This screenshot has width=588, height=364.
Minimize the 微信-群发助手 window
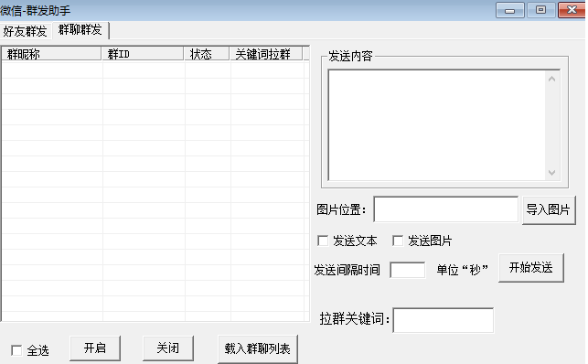coord(510,10)
